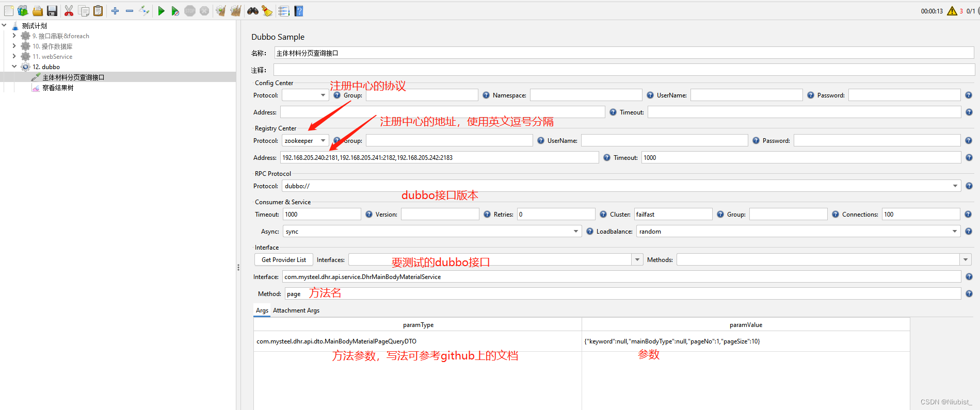Clear all results with double broom icon
This screenshot has height=410, width=980.
point(236,11)
